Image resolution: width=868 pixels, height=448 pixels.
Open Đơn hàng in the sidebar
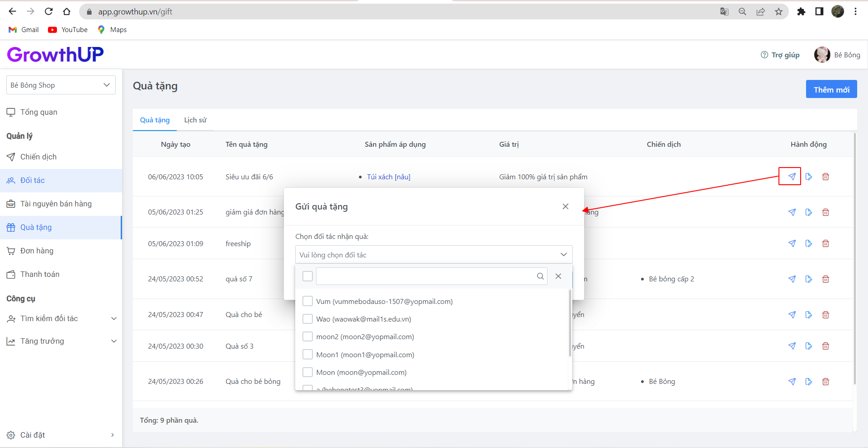point(37,251)
